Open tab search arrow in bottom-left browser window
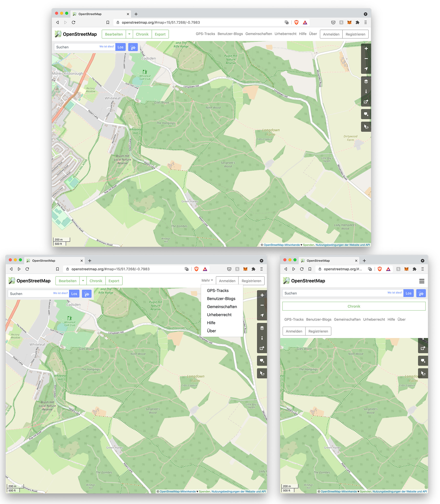Image resolution: width=440 pixels, height=504 pixels. (x=262, y=261)
